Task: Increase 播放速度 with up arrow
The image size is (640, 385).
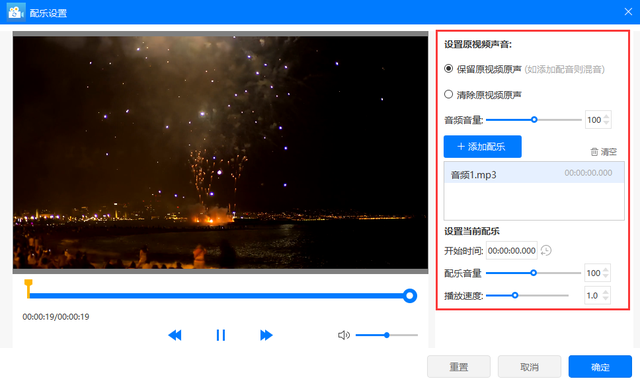Action: [x=606, y=292]
